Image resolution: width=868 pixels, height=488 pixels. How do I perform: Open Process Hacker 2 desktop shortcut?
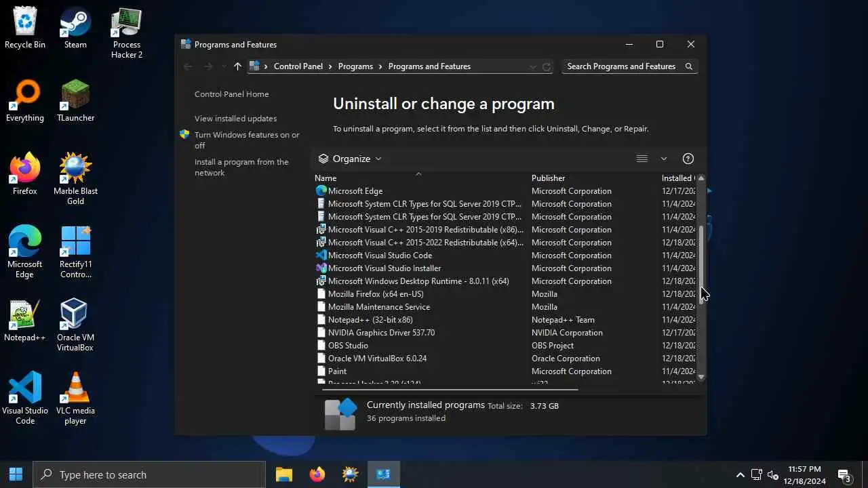point(126,33)
